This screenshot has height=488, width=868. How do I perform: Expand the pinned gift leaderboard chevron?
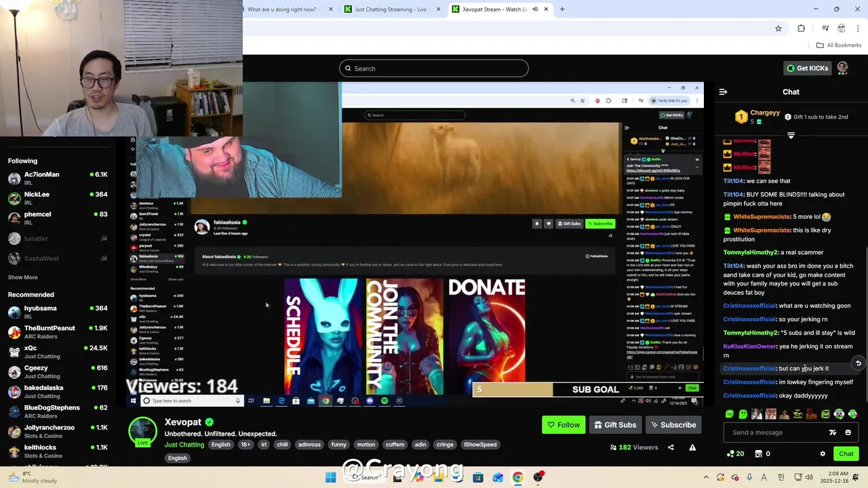click(791, 136)
